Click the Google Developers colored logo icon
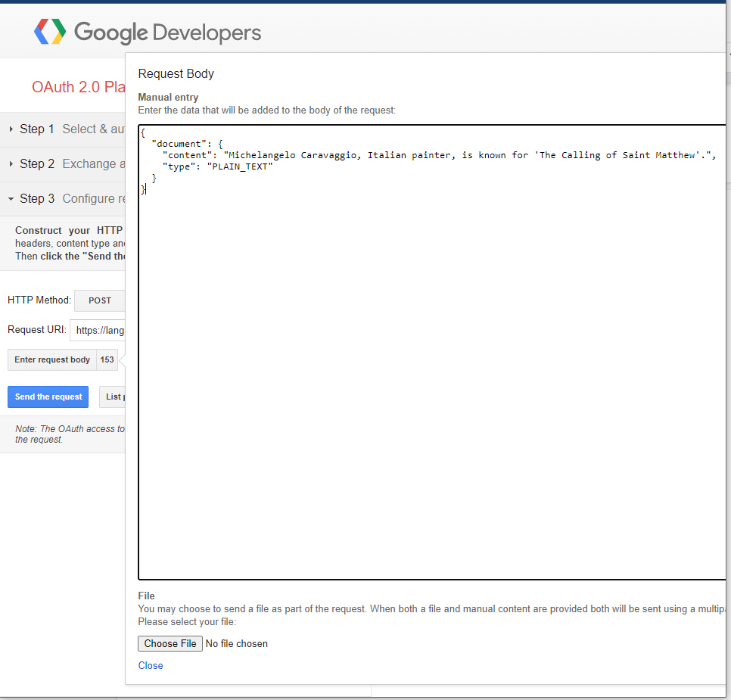Viewport: 731px width, 700px height. [51, 32]
